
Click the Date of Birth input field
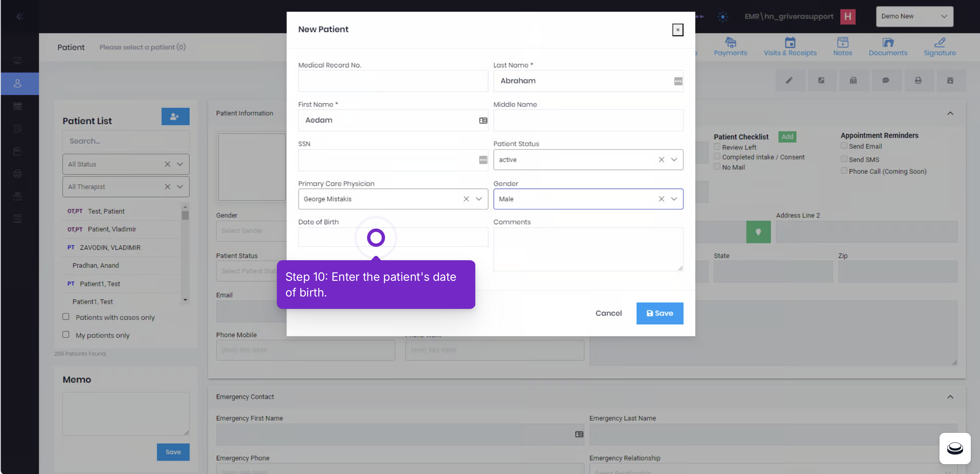(x=393, y=237)
